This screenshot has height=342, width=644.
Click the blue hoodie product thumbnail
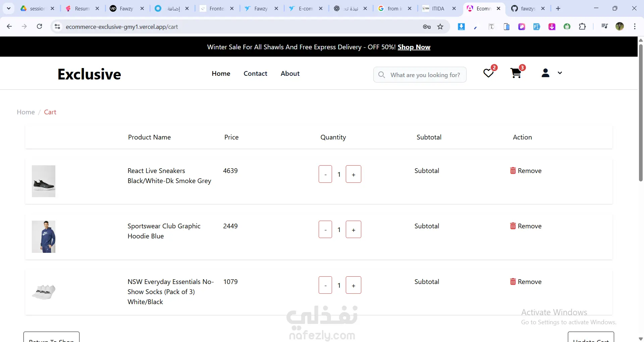44,237
